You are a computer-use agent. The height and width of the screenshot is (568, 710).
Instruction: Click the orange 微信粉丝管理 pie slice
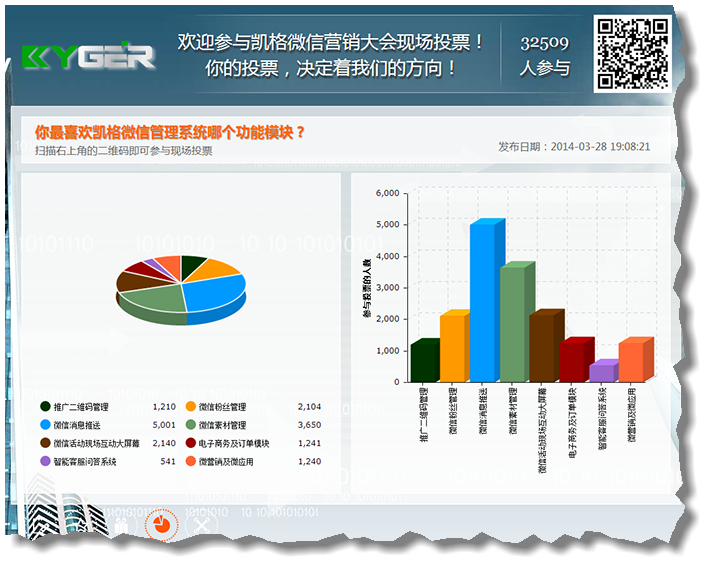(213, 270)
